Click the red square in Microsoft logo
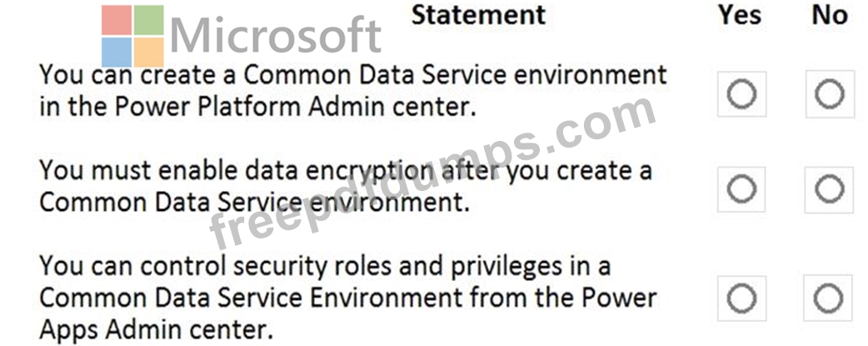 117,20
